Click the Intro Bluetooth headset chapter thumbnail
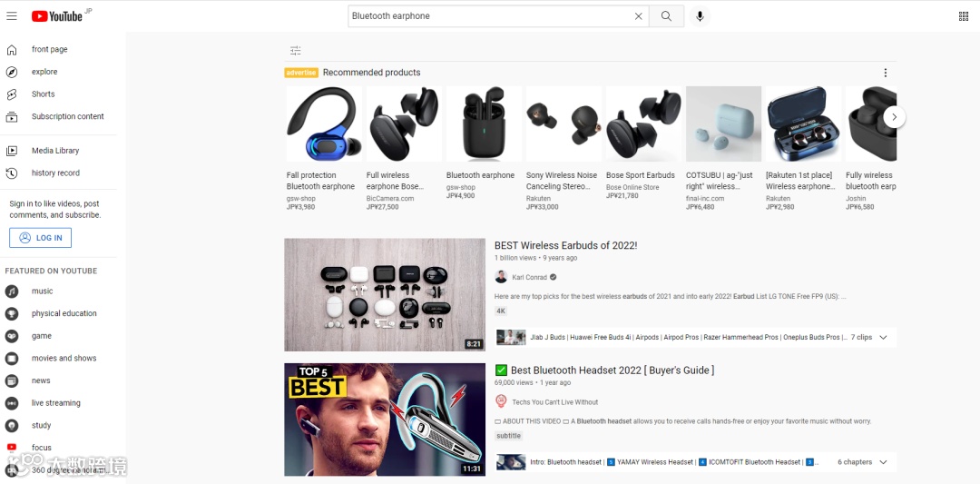This screenshot has height=484, width=980. (x=511, y=462)
